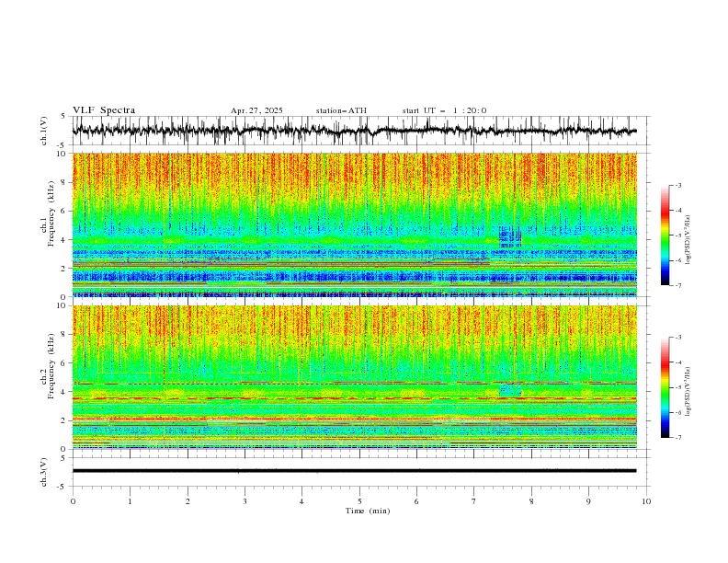Click the "-7" value on ch.1 color bar
This screenshot has height=563, width=728.
pyautogui.click(x=677, y=285)
